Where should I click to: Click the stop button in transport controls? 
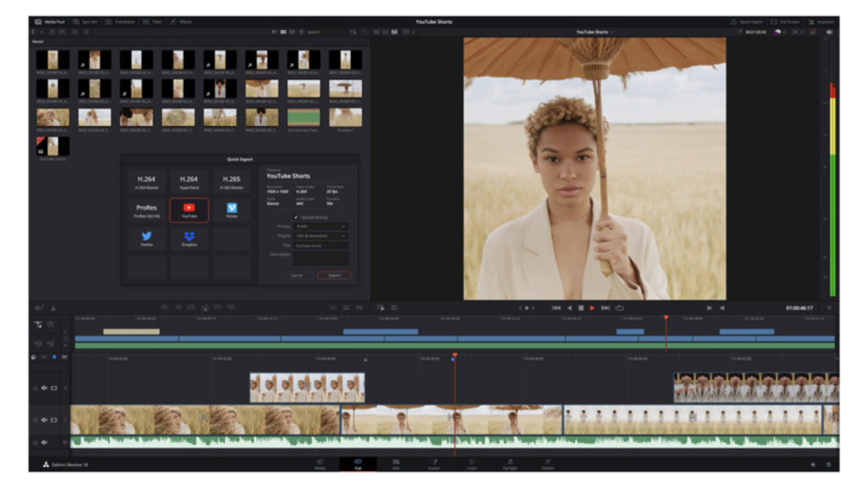coord(581,308)
